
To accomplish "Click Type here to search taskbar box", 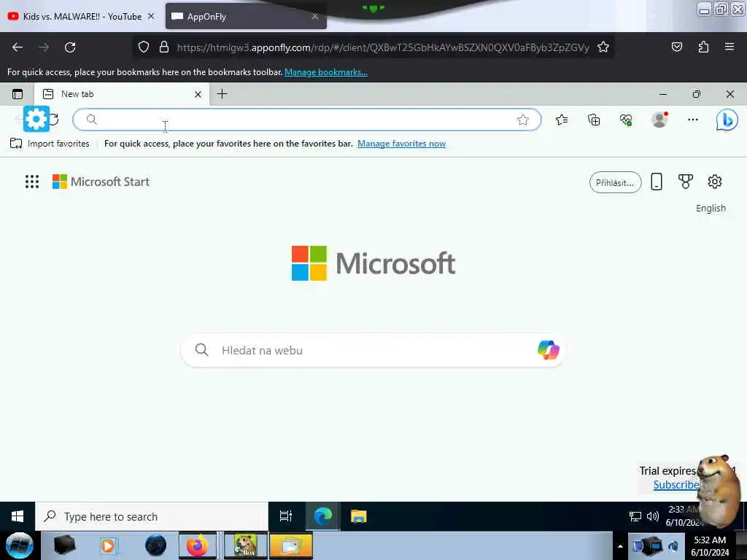I will click(x=152, y=517).
